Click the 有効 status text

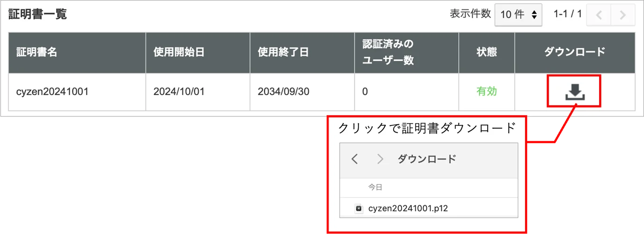pyautogui.click(x=486, y=92)
